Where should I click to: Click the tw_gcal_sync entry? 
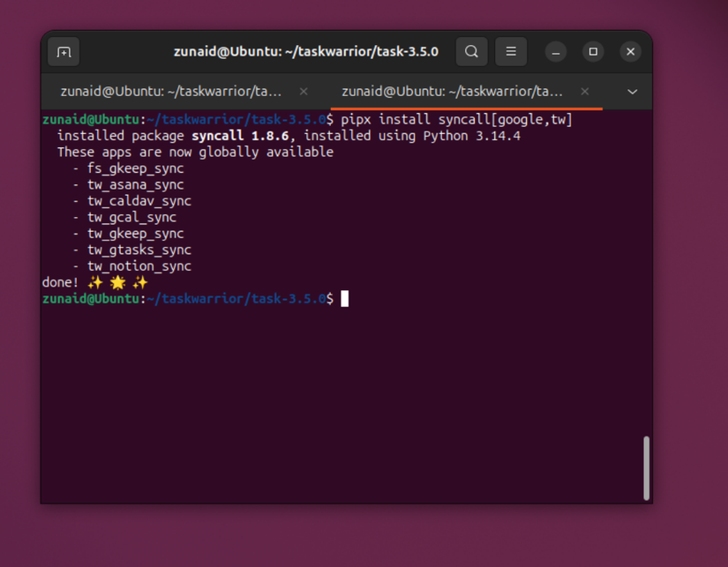tap(131, 217)
